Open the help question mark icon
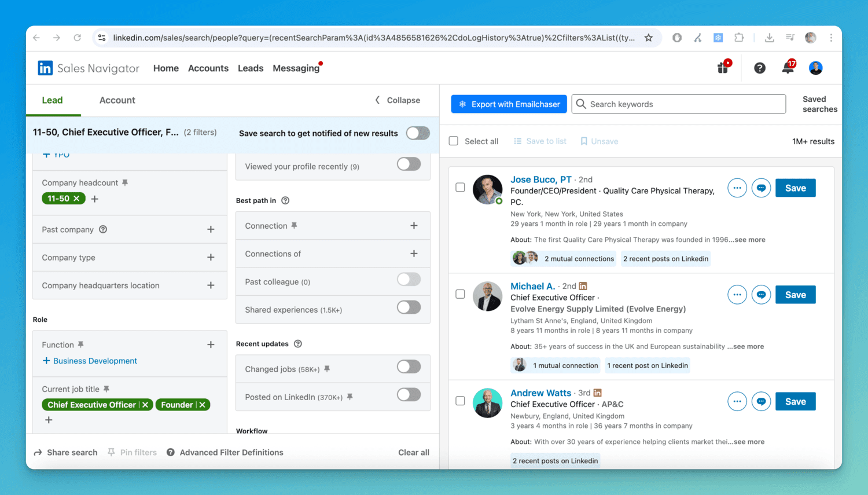 click(760, 68)
